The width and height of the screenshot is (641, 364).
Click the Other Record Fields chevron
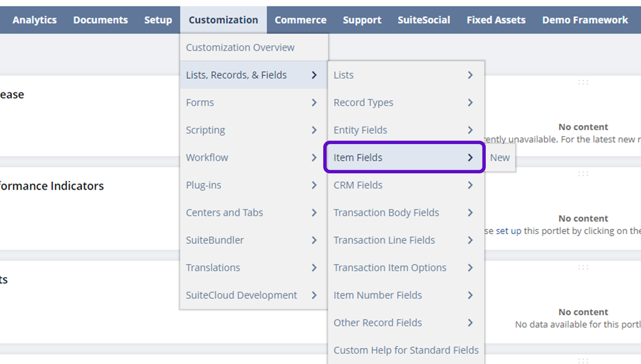[x=470, y=323]
